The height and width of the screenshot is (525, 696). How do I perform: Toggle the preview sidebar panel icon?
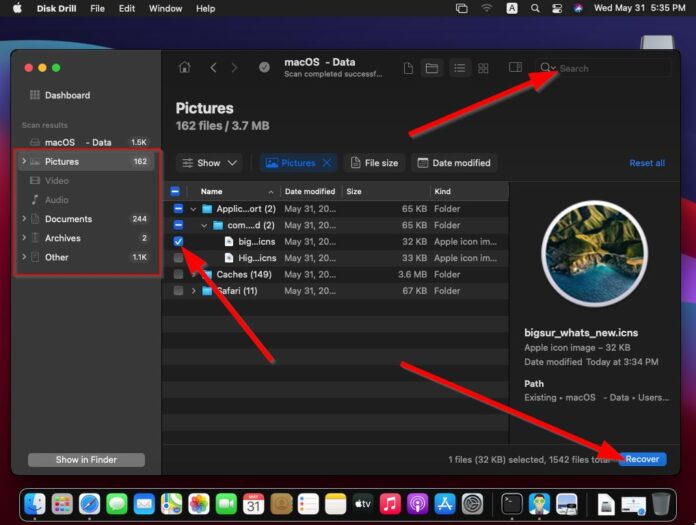(515, 67)
